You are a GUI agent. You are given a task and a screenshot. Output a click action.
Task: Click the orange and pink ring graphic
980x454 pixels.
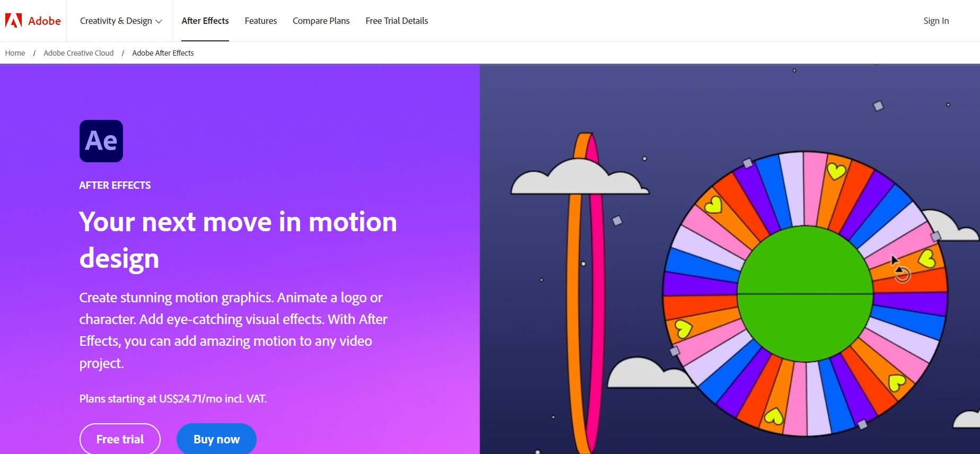585,293
